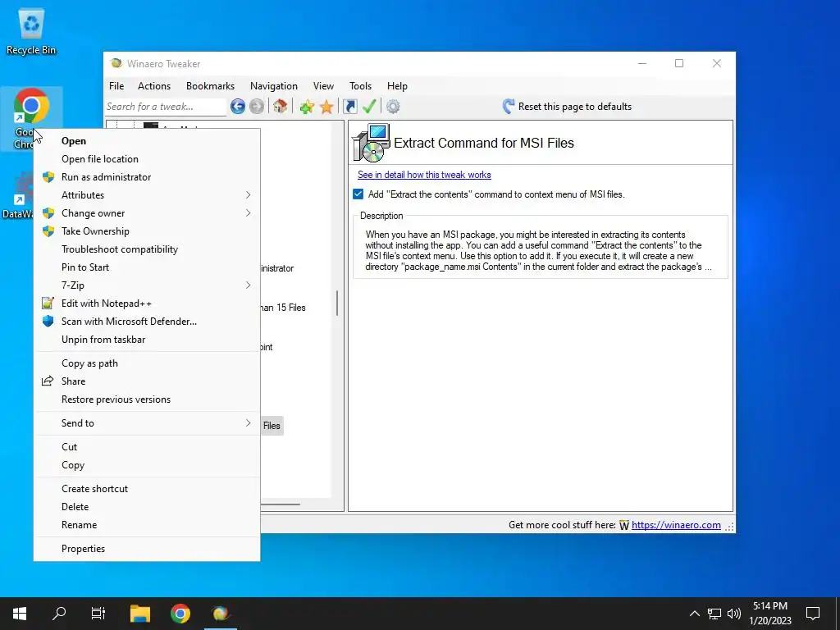Viewport: 840px width, 630px height.
Task: Choose Open file location
Action: (147, 159)
